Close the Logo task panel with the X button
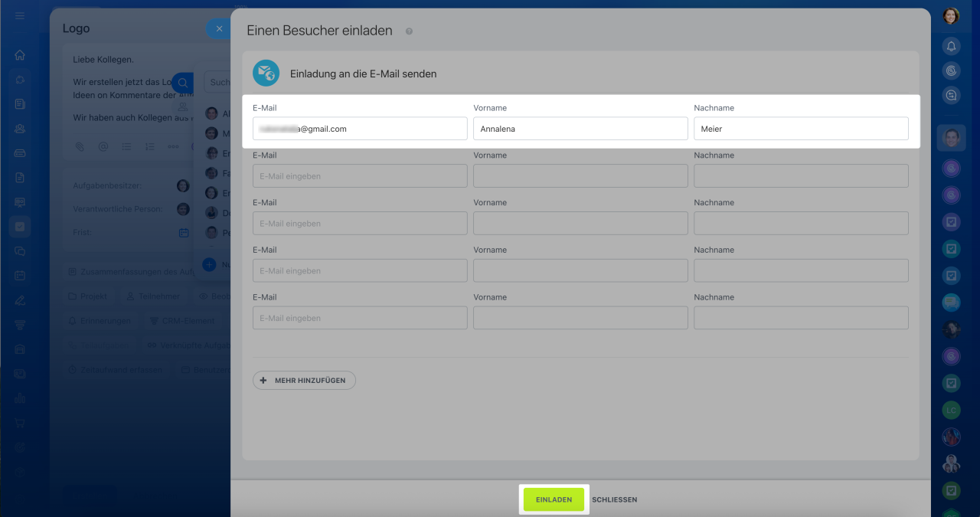 pyautogui.click(x=219, y=28)
